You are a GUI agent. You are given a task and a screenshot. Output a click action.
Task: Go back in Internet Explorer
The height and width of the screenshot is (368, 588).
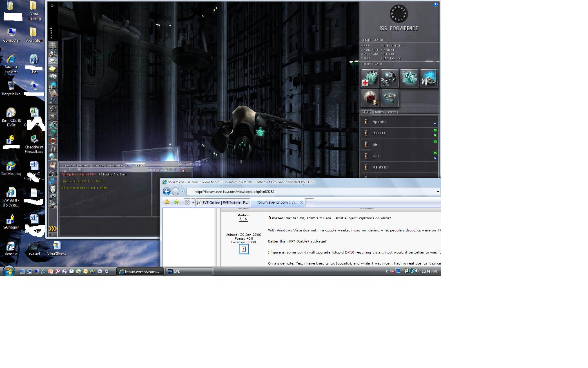(167, 191)
